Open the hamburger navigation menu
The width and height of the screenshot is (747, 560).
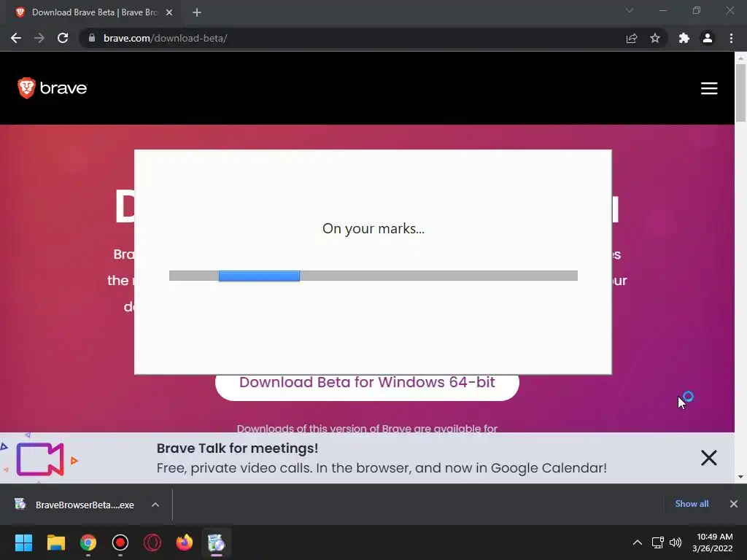click(709, 88)
